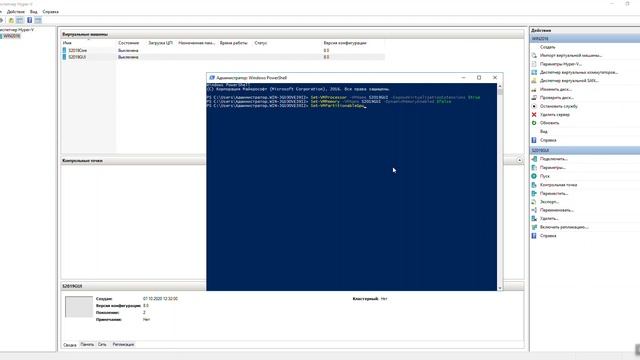The width and height of the screenshot is (640, 360).
Task: Click the Move (Переместить) action icon
Action: [534, 193]
